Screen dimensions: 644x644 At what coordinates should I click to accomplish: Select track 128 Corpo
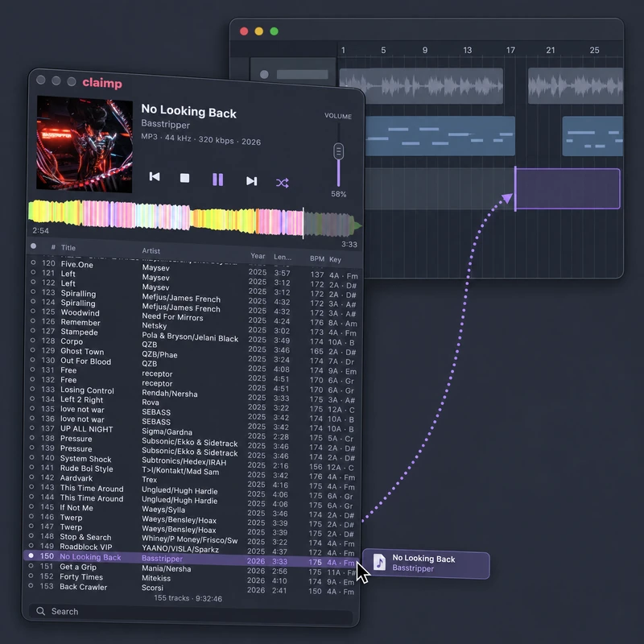[x=192, y=347]
